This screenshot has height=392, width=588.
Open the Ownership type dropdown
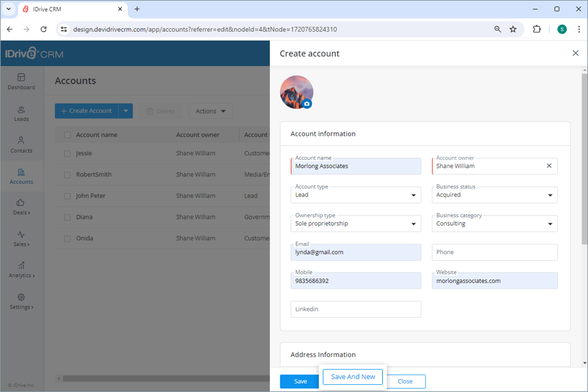[x=412, y=223]
